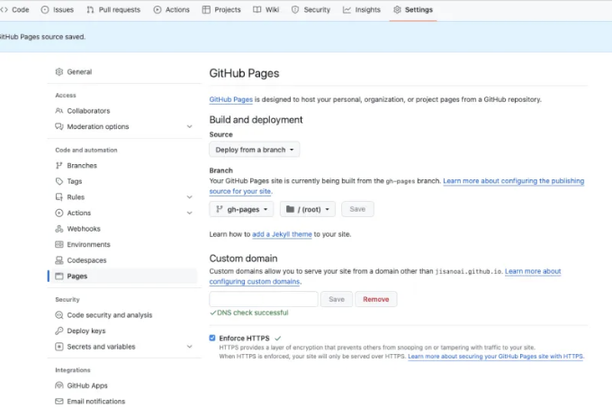Open the gh-pages branch dropdown

coord(242,209)
